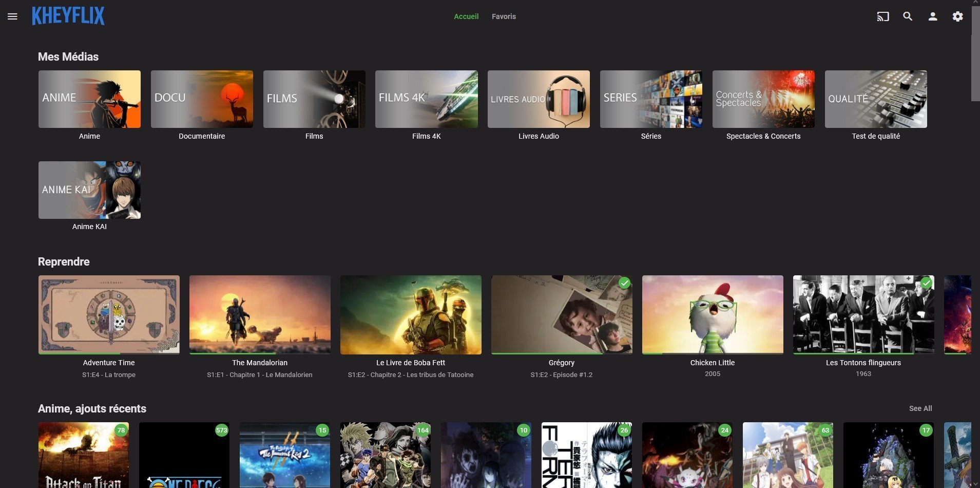Open the dark poster with badge 24
Screen dimensions: 980x488
[687, 455]
